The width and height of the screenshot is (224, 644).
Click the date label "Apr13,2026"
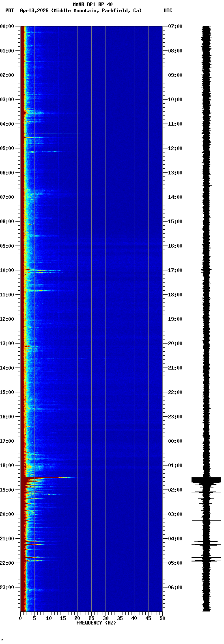click(x=34, y=11)
